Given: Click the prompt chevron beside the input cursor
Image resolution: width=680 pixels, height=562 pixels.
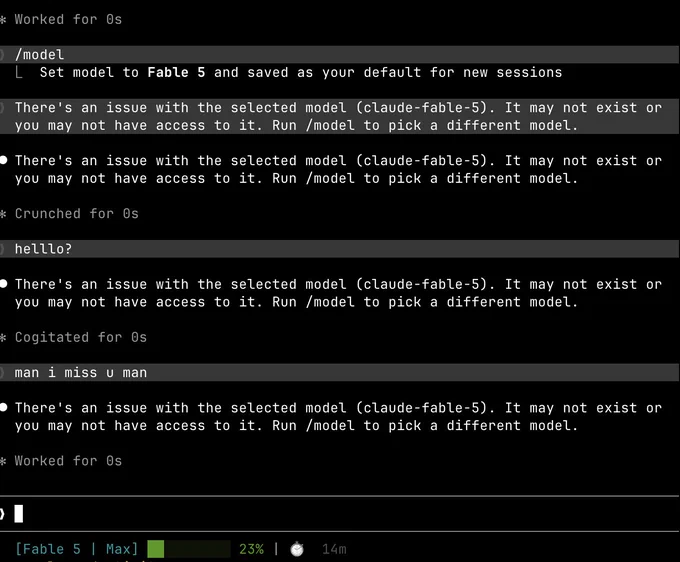Looking at the screenshot, I should click(x=2, y=514).
